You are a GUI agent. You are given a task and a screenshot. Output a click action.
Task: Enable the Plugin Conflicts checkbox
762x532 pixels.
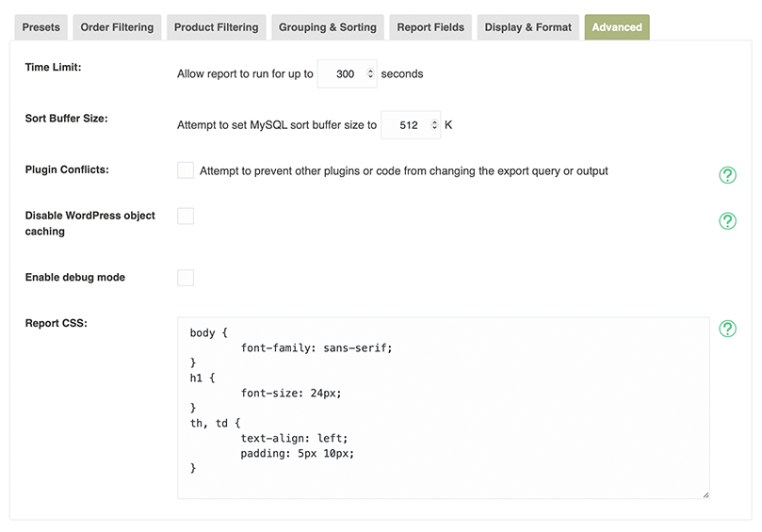186,170
